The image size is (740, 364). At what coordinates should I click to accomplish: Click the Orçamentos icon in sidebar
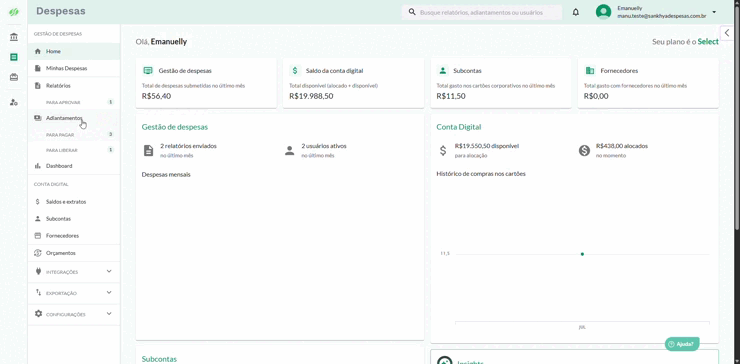(x=38, y=253)
